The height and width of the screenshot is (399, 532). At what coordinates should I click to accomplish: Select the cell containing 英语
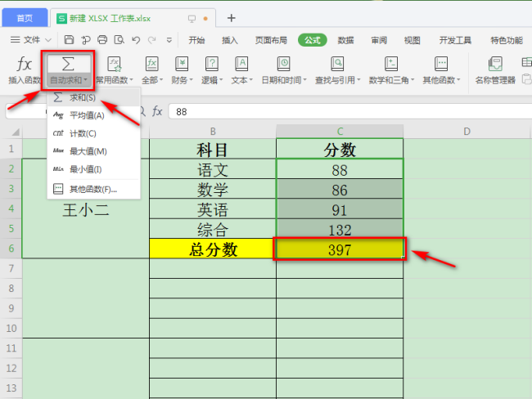click(x=213, y=209)
